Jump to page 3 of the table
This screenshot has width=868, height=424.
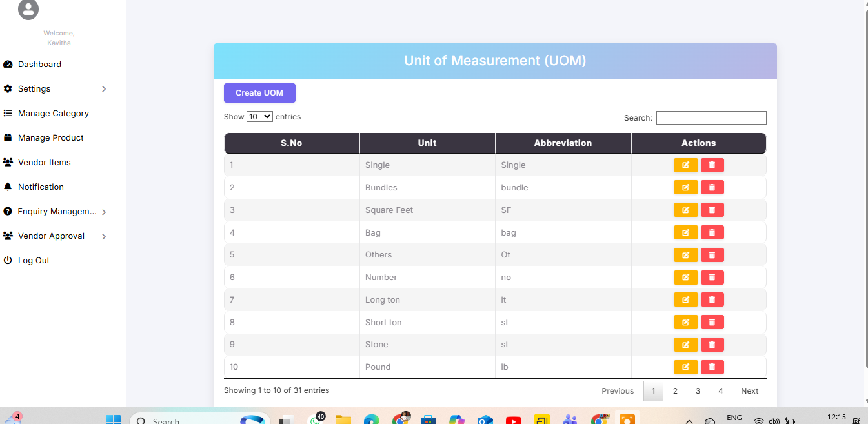pos(698,391)
